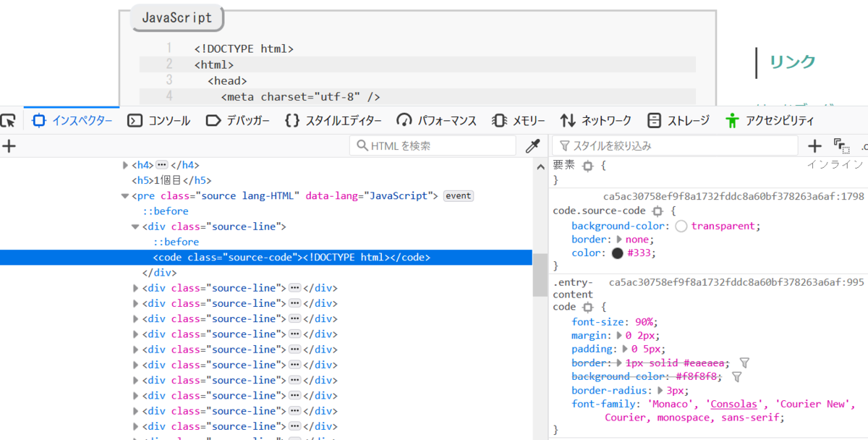
Task: Click the markup panel scrollbar thumb
Action: coord(540,274)
